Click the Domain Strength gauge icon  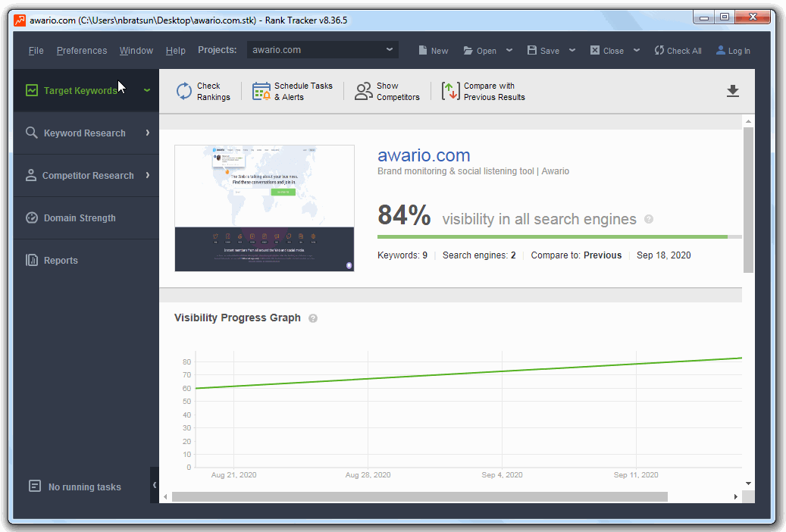[32, 217]
